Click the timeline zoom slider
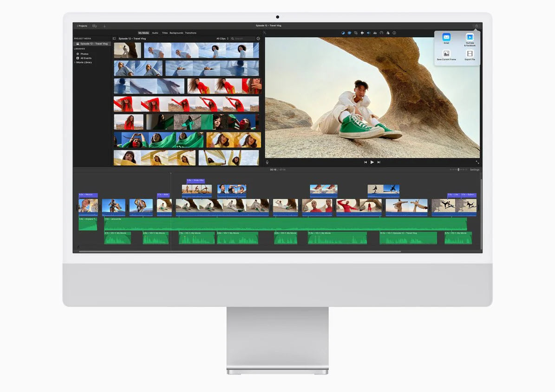Viewport: 555px width, 392px height. tap(458, 170)
